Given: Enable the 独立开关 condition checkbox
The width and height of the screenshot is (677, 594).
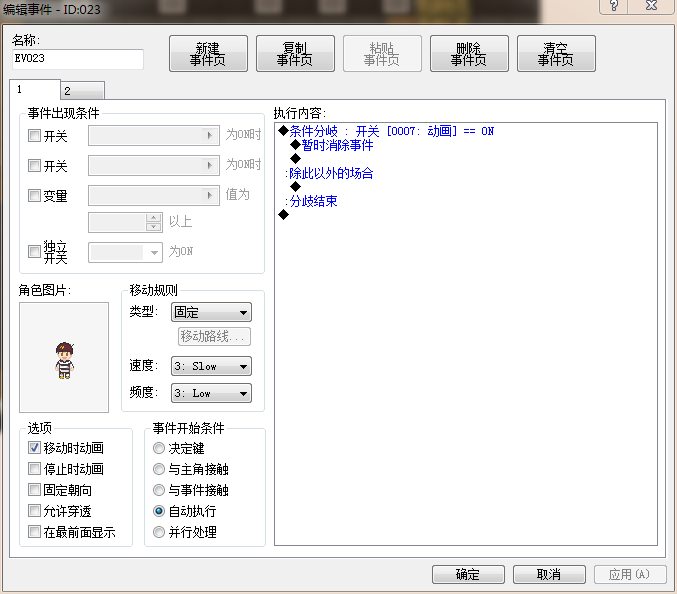Looking at the screenshot, I should [34, 252].
